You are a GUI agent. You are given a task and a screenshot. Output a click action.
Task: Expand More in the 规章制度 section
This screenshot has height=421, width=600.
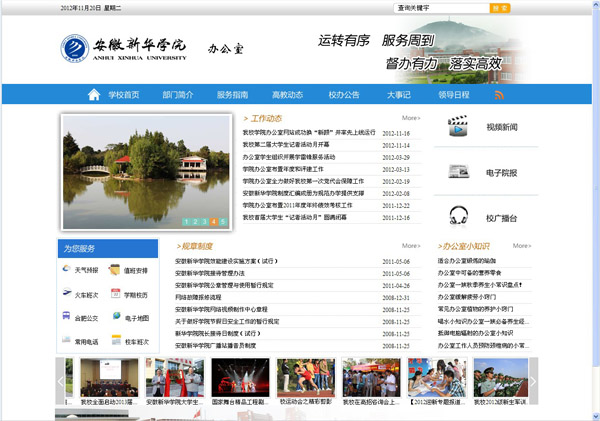tap(411, 245)
